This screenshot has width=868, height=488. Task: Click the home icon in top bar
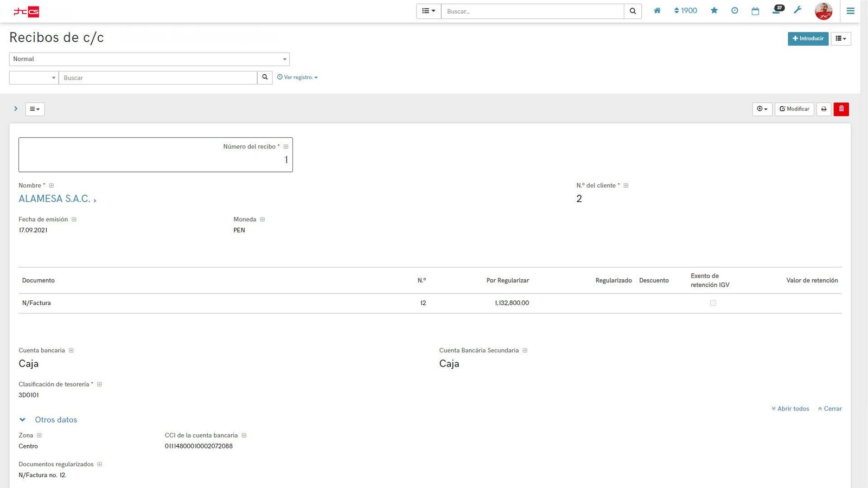[x=657, y=11]
